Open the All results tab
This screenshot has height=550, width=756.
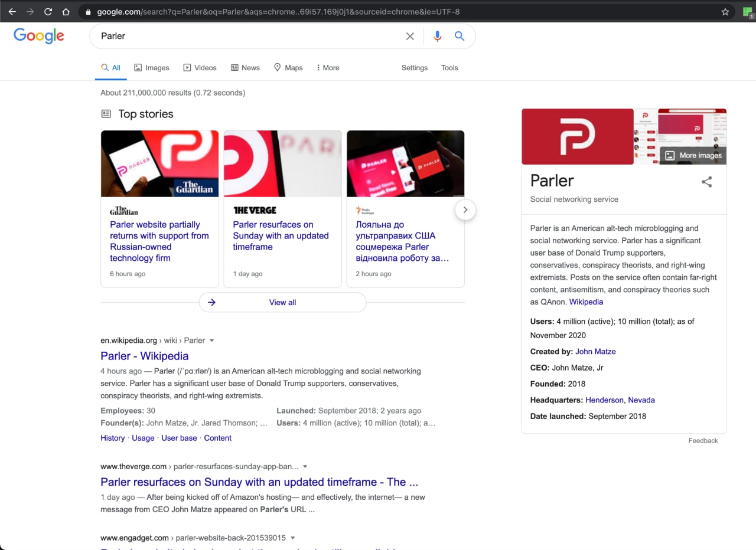coord(110,68)
